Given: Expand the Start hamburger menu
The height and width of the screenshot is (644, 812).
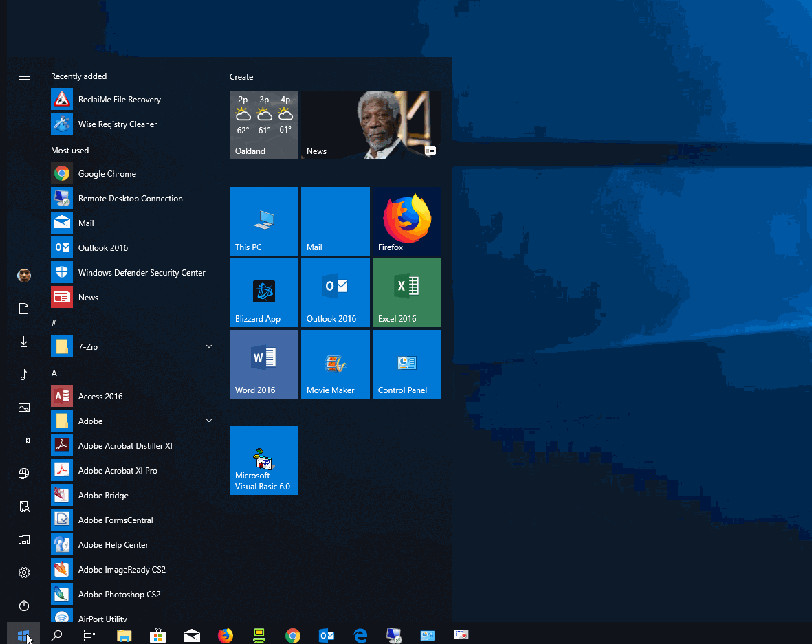Looking at the screenshot, I should click(x=24, y=76).
